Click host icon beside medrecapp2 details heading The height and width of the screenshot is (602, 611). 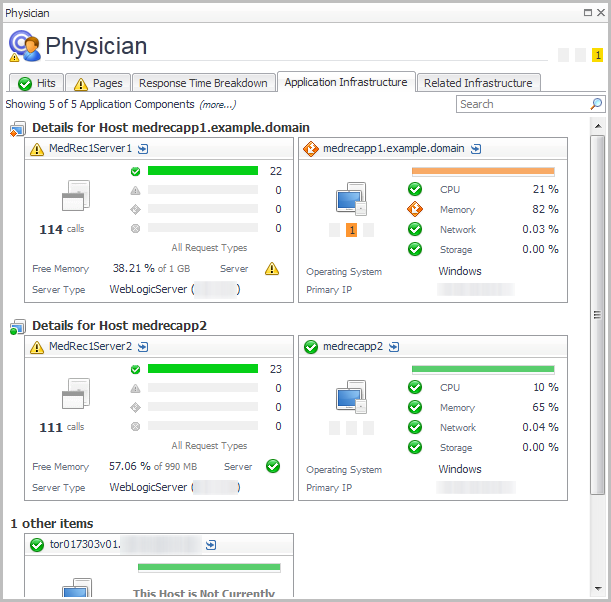(x=18, y=327)
